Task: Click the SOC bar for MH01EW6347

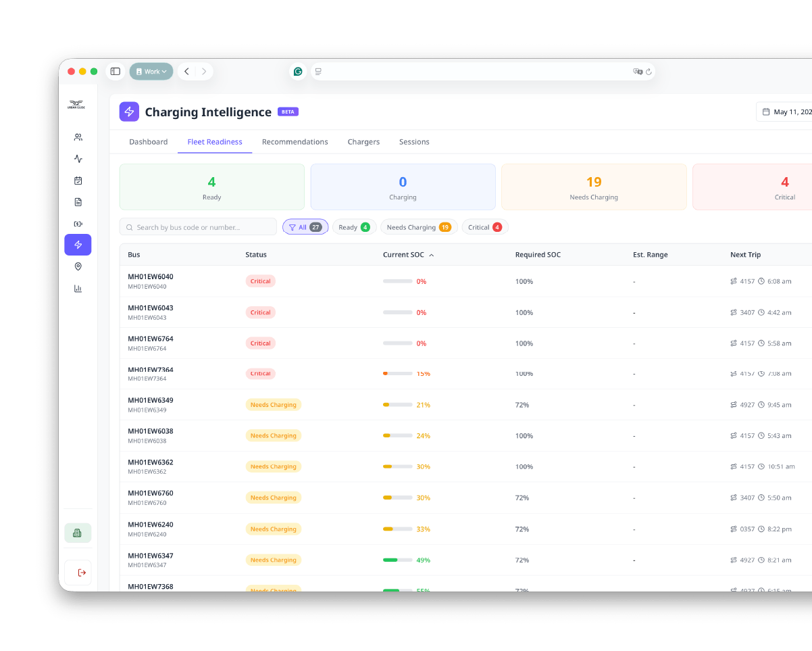Action: tap(397, 560)
